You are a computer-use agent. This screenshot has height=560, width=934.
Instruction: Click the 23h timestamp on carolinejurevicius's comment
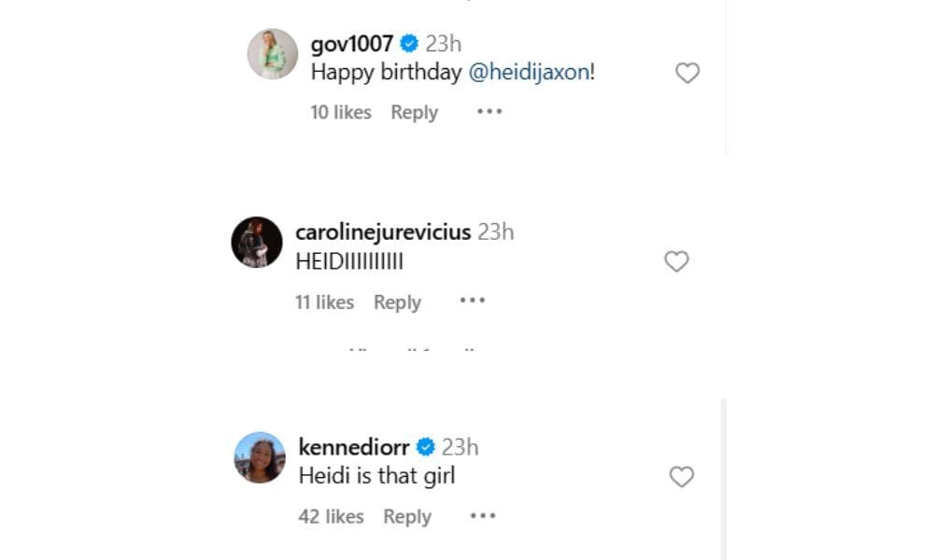496,232
